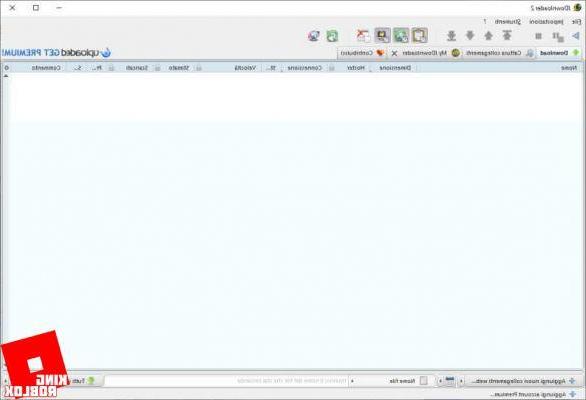Click the lock icon between Stimato and Scaricati

tap(158, 68)
